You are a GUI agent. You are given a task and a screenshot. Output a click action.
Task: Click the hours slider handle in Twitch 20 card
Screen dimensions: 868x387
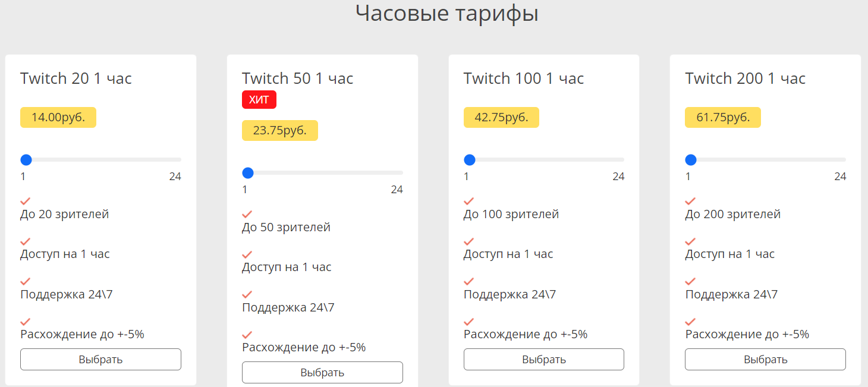26,160
